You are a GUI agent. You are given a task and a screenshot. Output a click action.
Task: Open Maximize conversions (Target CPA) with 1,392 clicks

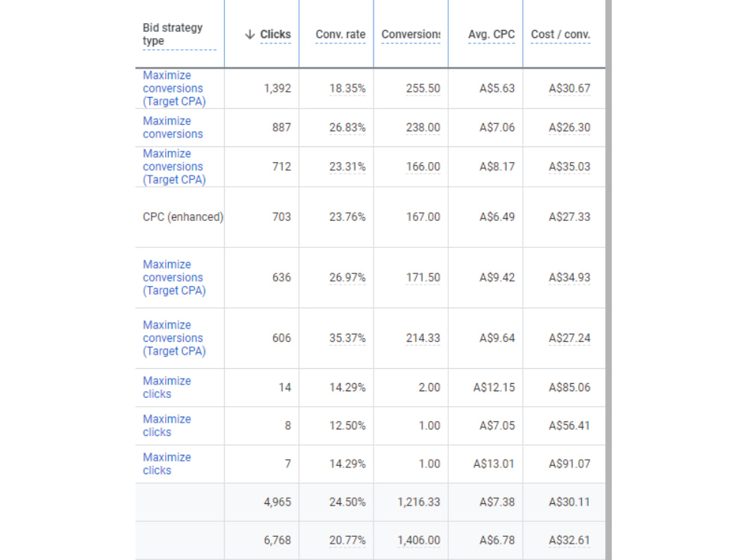174,89
